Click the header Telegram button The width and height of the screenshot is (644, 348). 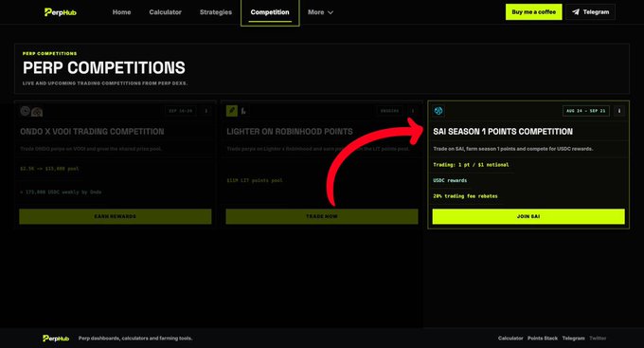point(590,12)
